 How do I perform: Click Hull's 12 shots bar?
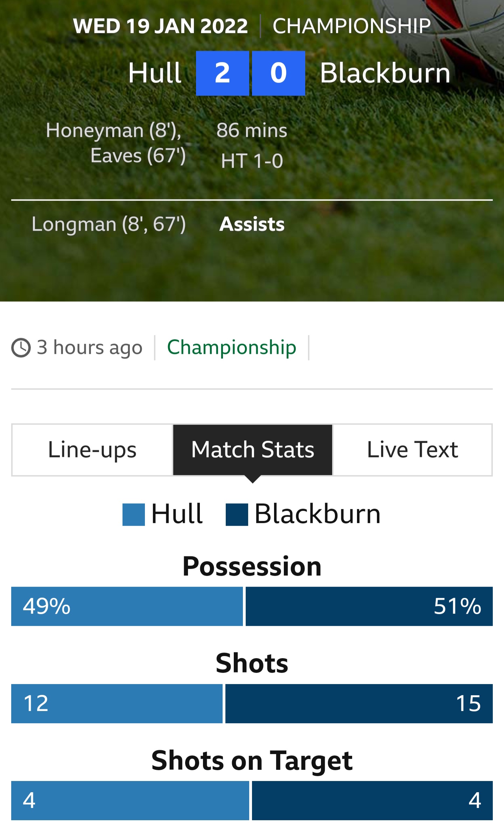(117, 704)
